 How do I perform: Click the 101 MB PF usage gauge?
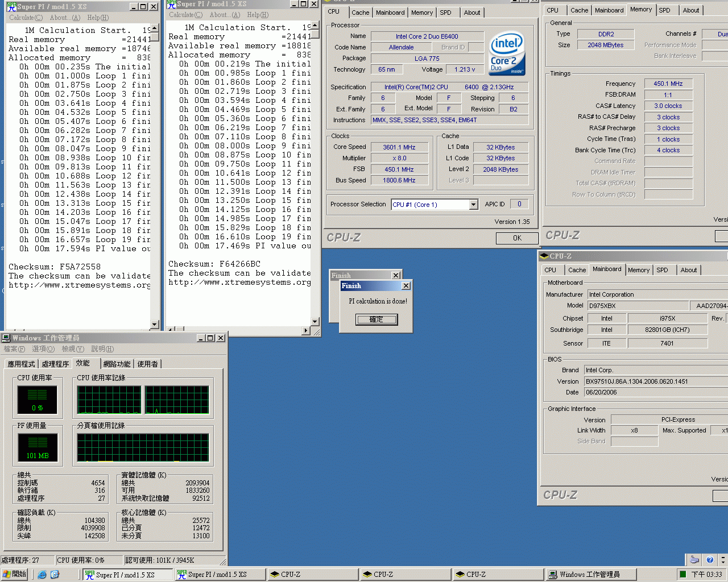[38, 448]
